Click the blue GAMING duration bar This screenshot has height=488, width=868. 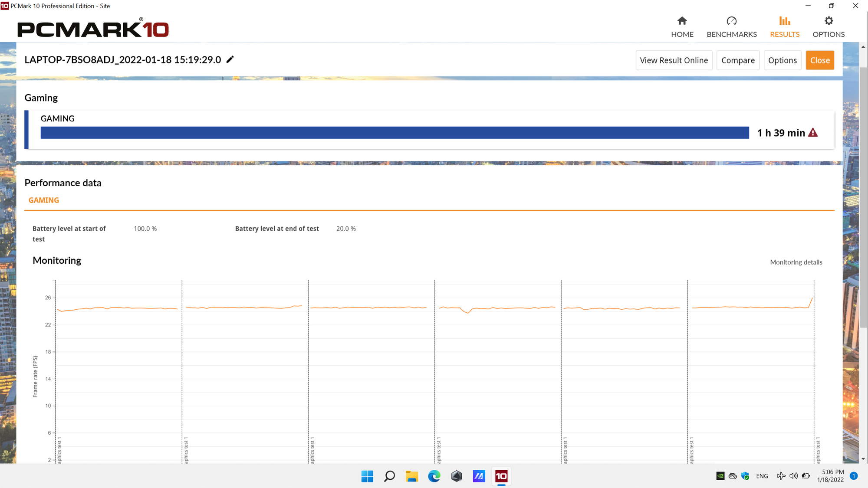point(395,133)
